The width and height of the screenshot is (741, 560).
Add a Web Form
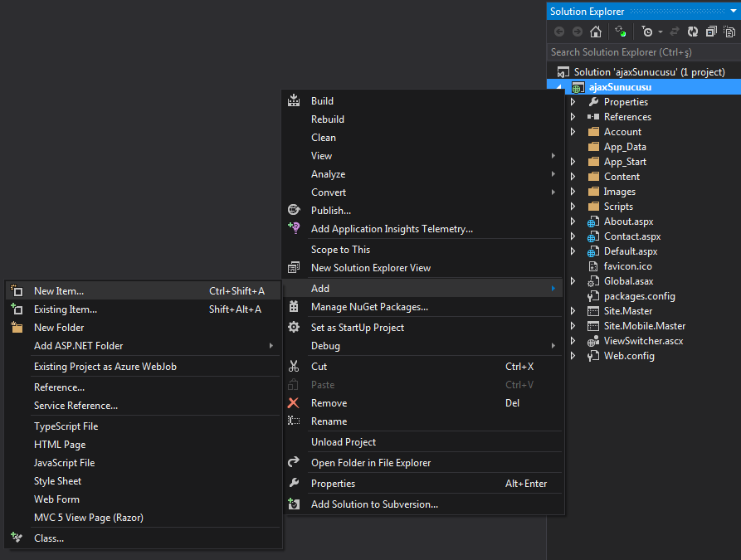tap(144, 499)
